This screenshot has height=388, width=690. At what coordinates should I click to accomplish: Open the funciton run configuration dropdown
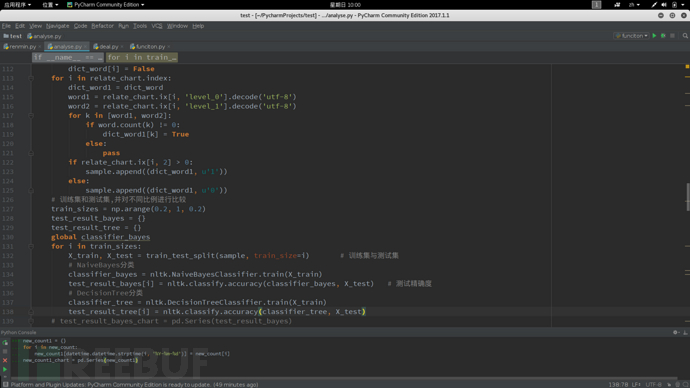[631, 36]
